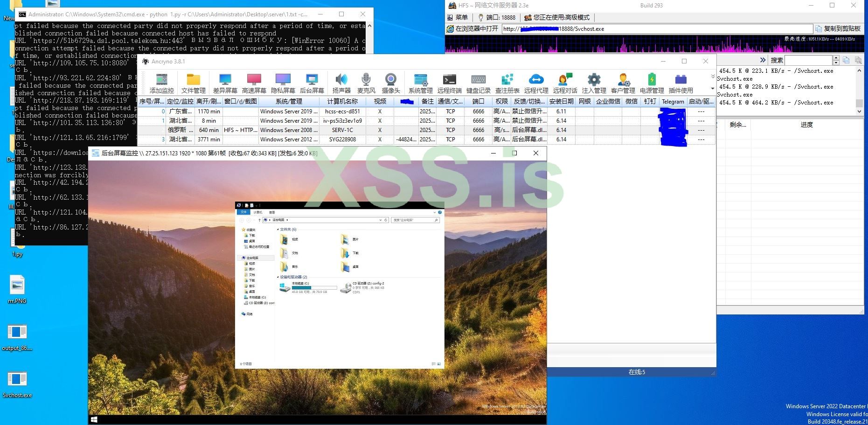
Task: Open the HFS 菜单 menu
Action: tap(458, 17)
